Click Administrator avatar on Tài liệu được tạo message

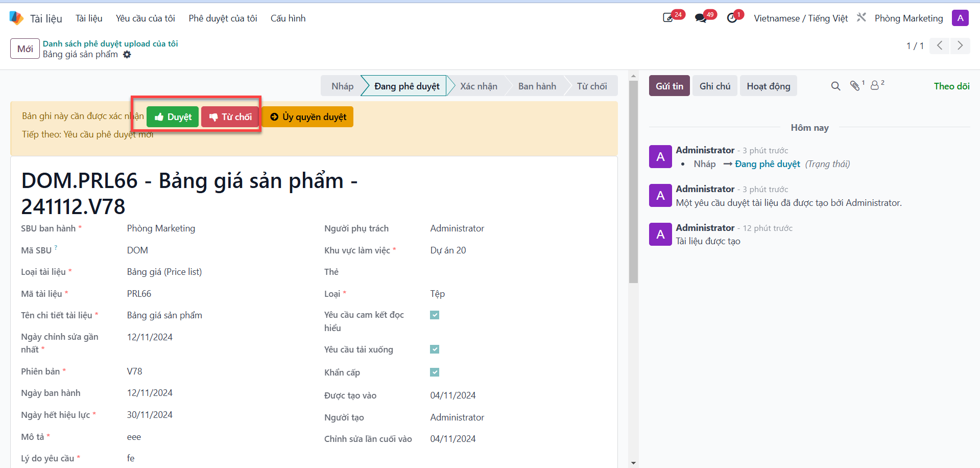coord(660,234)
